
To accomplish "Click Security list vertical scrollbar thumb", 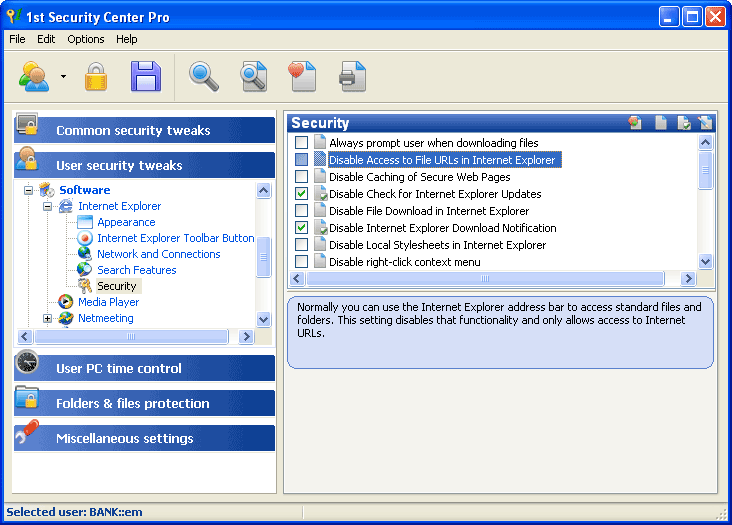I will click(705, 170).
